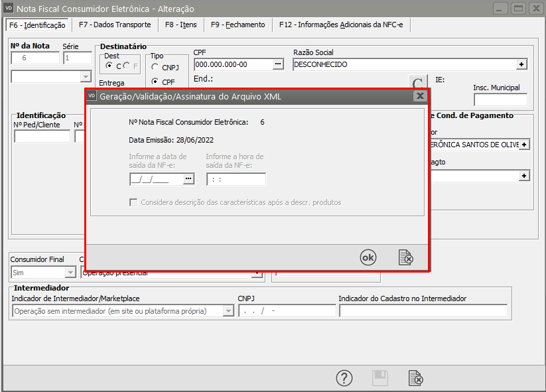
Task: Select the CNPJ radio button
Action: click(155, 68)
